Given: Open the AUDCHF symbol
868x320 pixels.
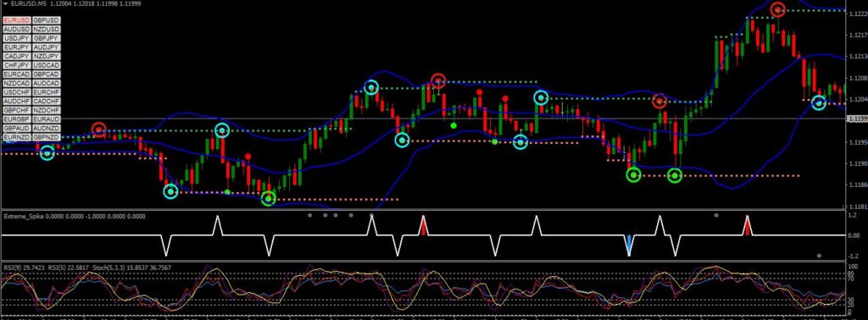Looking at the screenshot, I should [17, 101].
